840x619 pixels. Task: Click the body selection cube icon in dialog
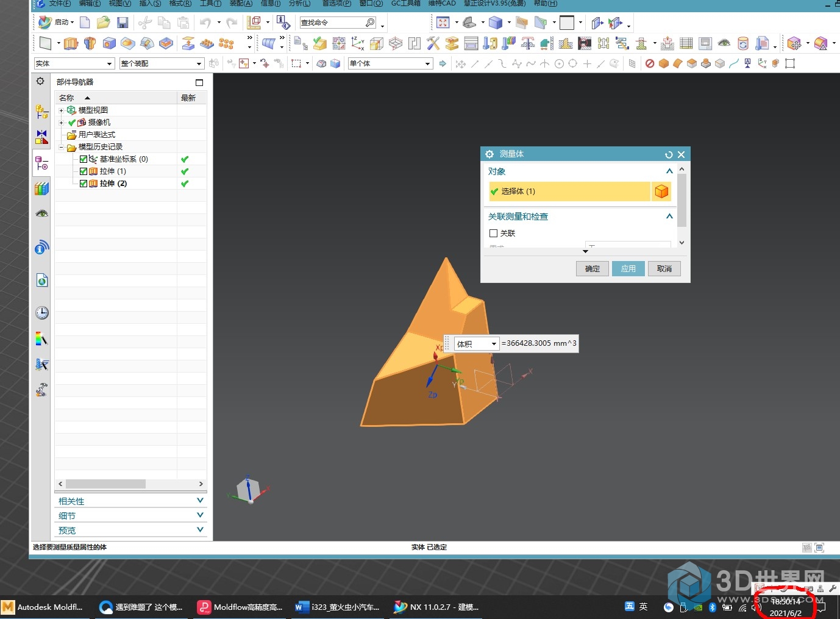[x=661, y=191]
